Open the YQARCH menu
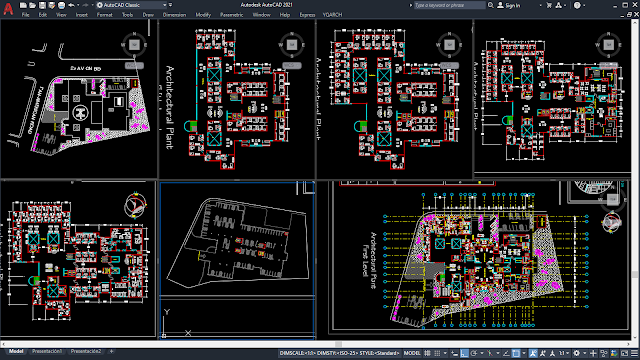The image size is (640, 360). (x=332, y=15)
